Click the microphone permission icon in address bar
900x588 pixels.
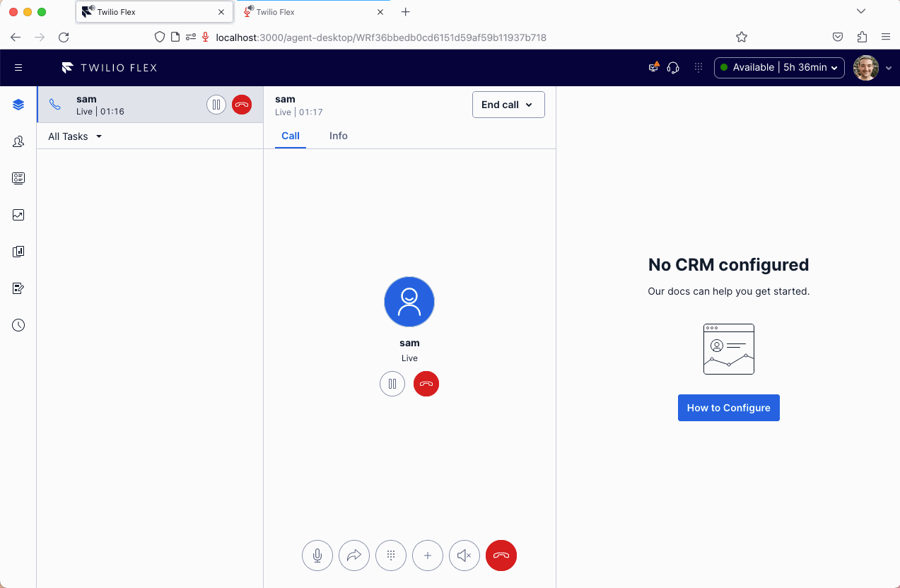[206, 37]
